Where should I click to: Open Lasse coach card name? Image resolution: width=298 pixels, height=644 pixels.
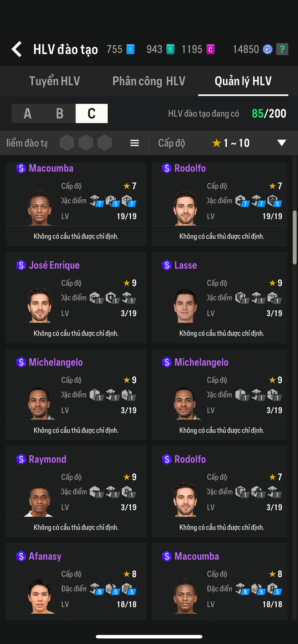pos(185,265)
